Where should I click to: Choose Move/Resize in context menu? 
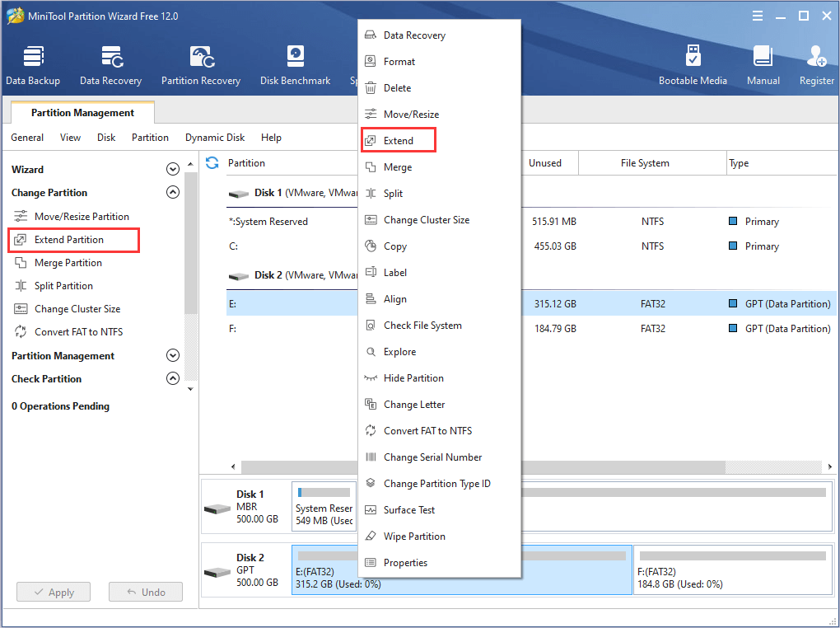pyautogui.click(x=439, y=115)
